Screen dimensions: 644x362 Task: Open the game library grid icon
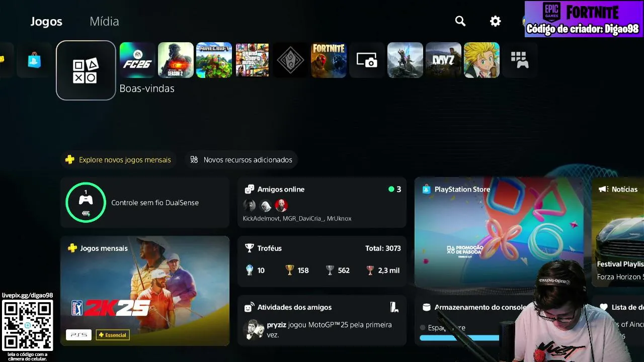coord(519,60)
